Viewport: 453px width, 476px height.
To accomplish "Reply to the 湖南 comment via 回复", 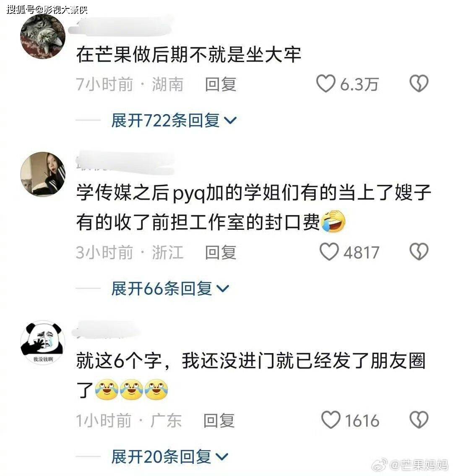I will pos(221,84).
